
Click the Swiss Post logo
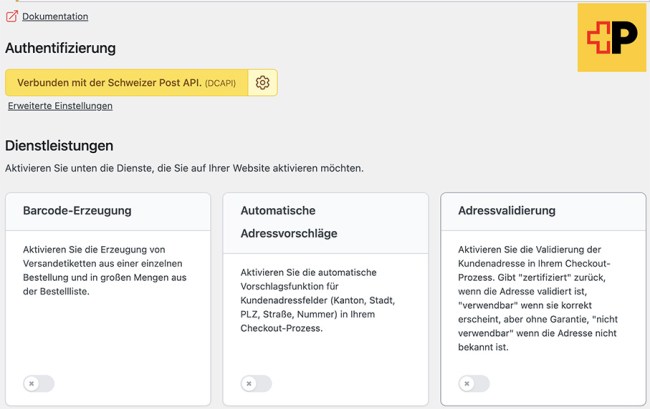click(611, 37)
